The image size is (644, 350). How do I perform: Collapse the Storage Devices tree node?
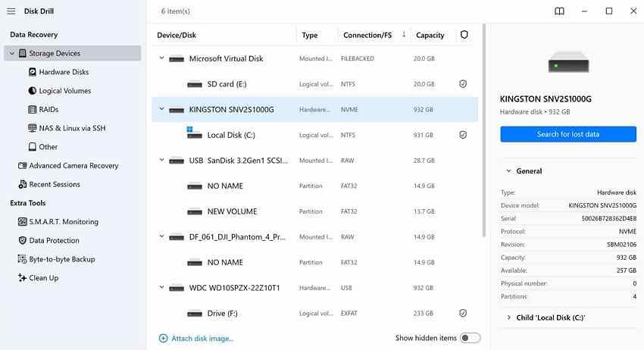click(12, 53)
